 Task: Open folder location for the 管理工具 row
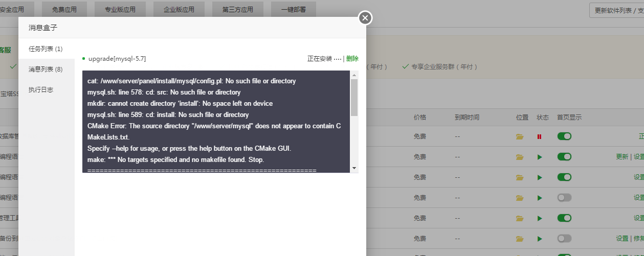[x=520, y=218]
